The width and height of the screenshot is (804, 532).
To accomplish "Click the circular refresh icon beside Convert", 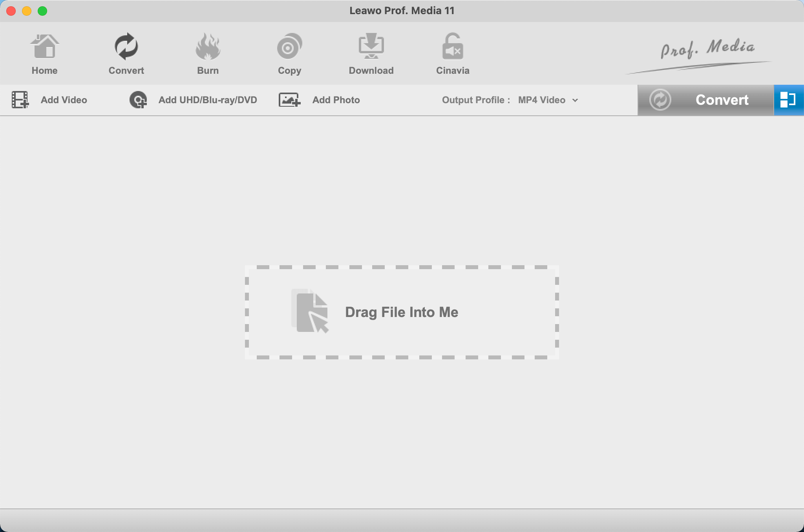I will point(661,100).
